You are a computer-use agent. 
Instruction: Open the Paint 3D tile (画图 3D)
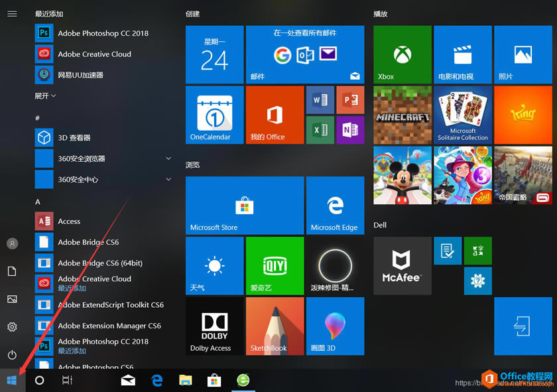click(336, 326)
